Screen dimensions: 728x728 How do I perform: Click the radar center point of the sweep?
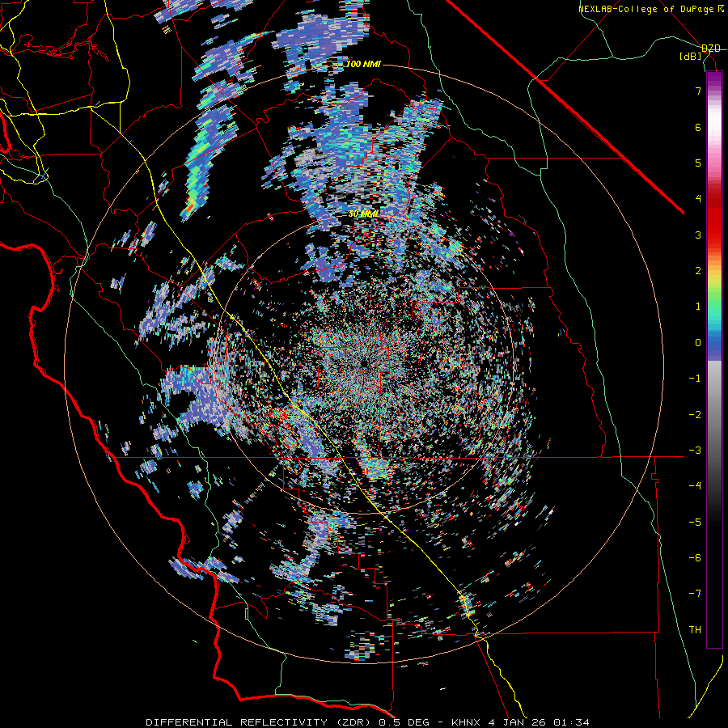tap(363, 364)
